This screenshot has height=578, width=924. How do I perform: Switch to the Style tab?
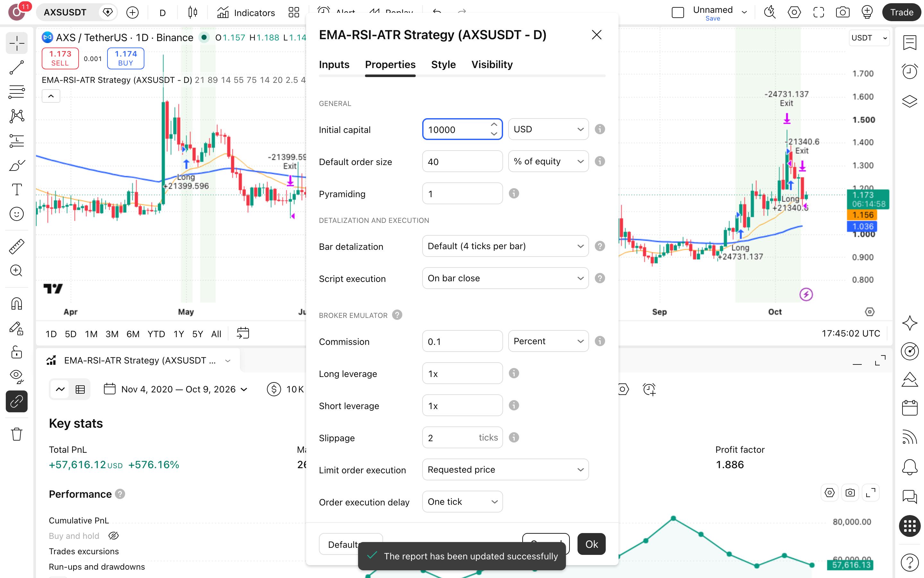pyautogui.click(x=443, y=65)
